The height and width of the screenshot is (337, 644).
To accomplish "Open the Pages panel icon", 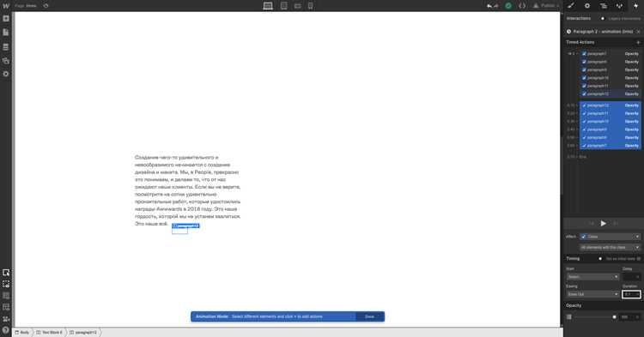I will (x=6, y=33).
